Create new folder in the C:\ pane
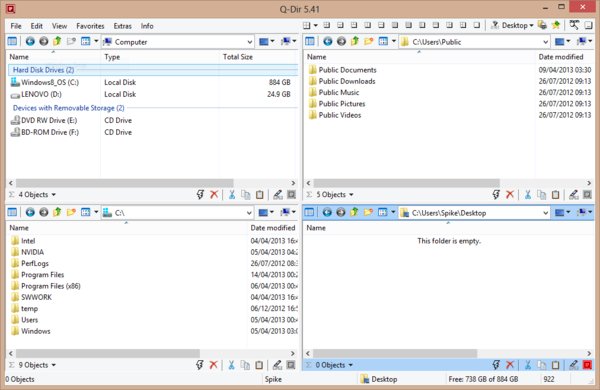 point(71,212)
